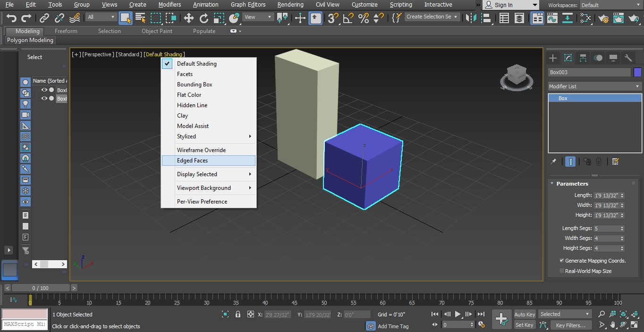Screen dimensions: 644x332
Task: Open the Hierarchy command panel tab
Action: pos(583,58)
